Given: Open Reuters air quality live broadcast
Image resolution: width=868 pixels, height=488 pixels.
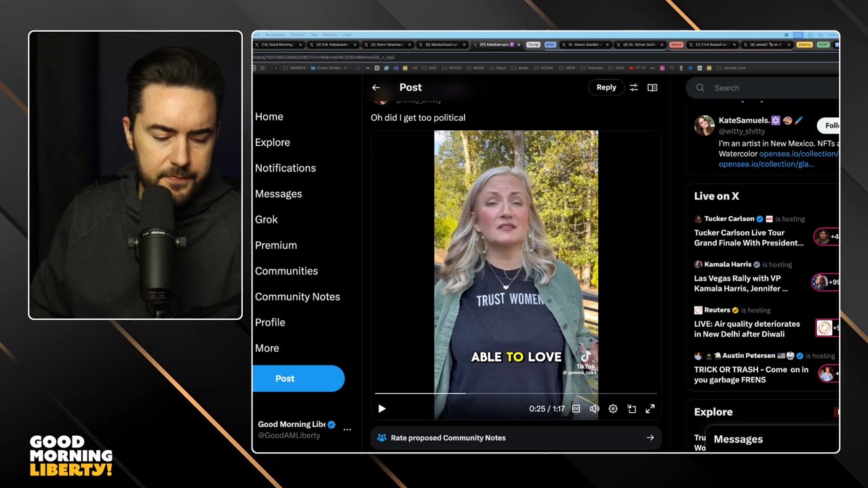Looking at the screenshot, I should 747,329.
